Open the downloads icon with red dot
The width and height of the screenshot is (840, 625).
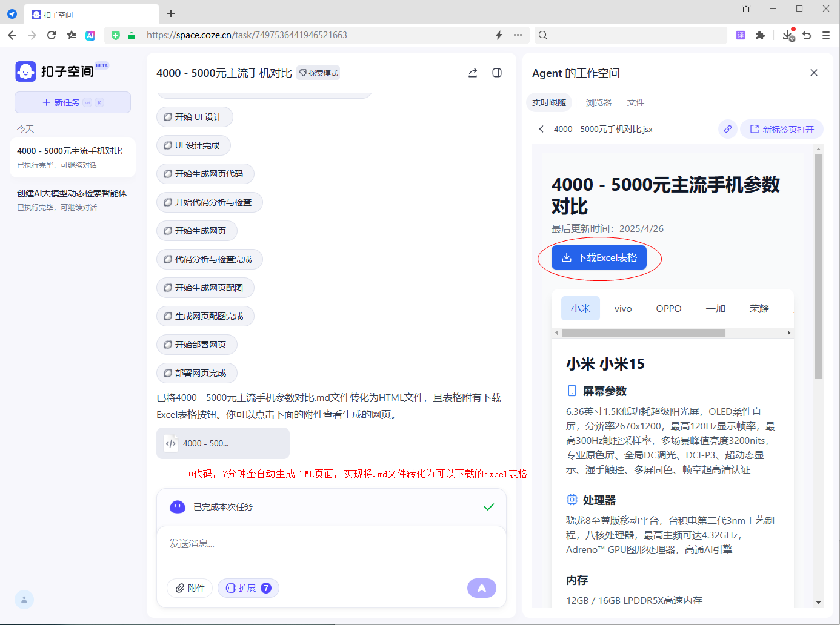click(x=788, y=35)
